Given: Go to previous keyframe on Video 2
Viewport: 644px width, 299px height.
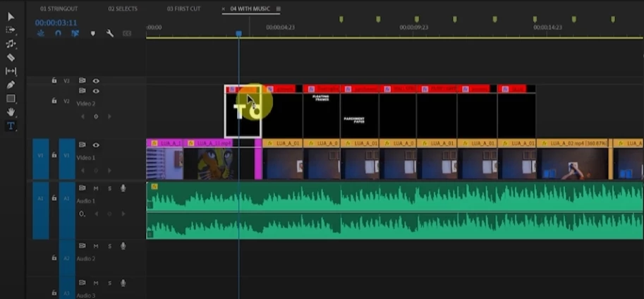Looking at the screenshot, I should [x=83, y=116].
